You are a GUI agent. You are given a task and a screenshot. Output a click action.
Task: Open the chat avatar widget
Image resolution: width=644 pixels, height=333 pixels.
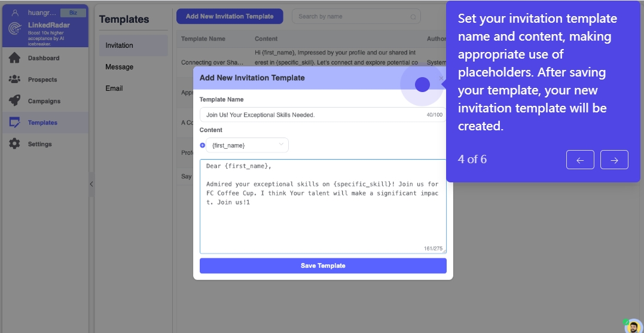(x=633, y=326)
